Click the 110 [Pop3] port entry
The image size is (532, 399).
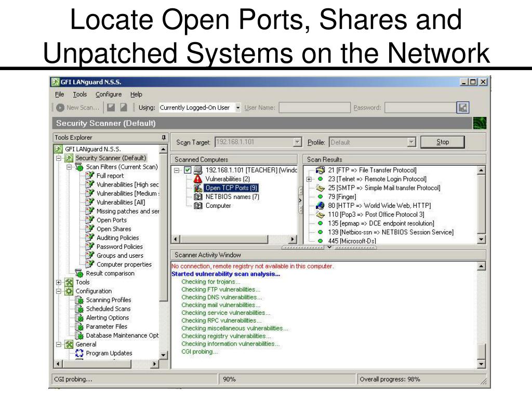coord(376,215)
